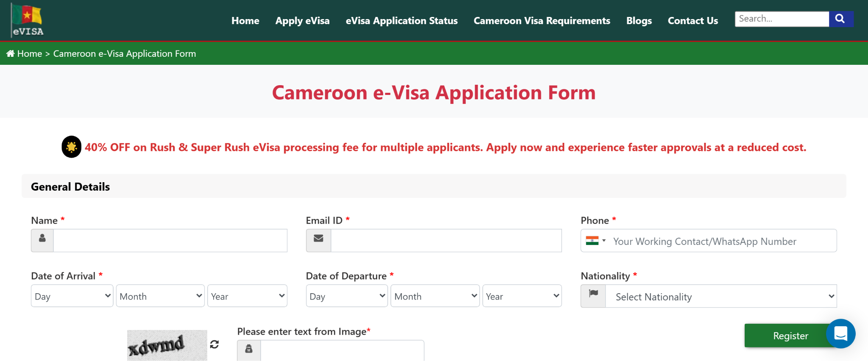Open the chat support bubble
The image size is (868, 361).
click(840, 334)
